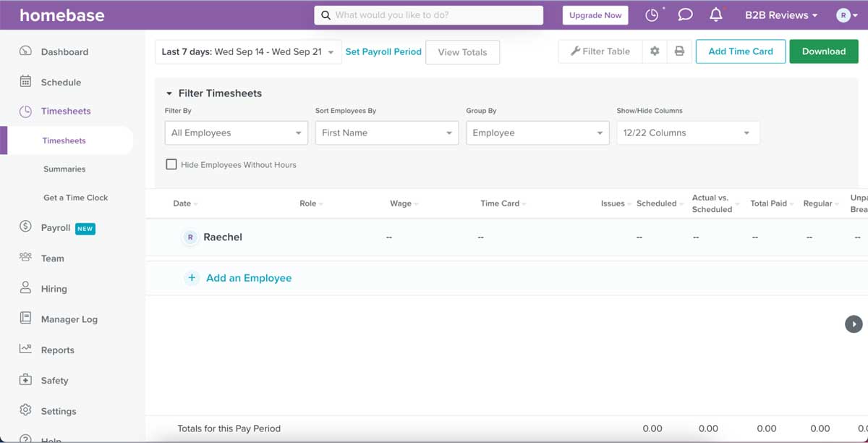Click the print icon
Screen dimensions: 868x443
[679, 51]
